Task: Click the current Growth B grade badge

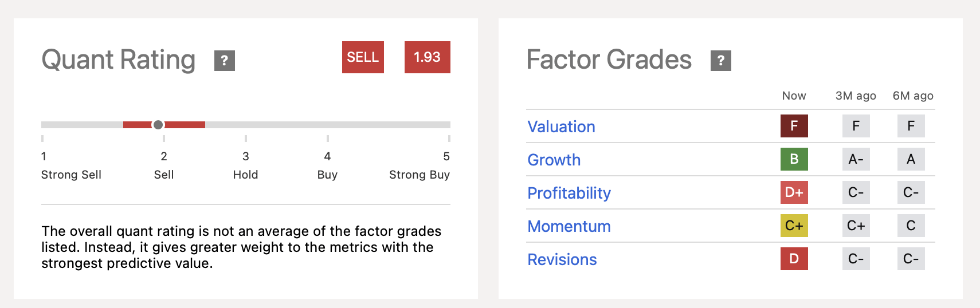Action: [x=794, y=159]
